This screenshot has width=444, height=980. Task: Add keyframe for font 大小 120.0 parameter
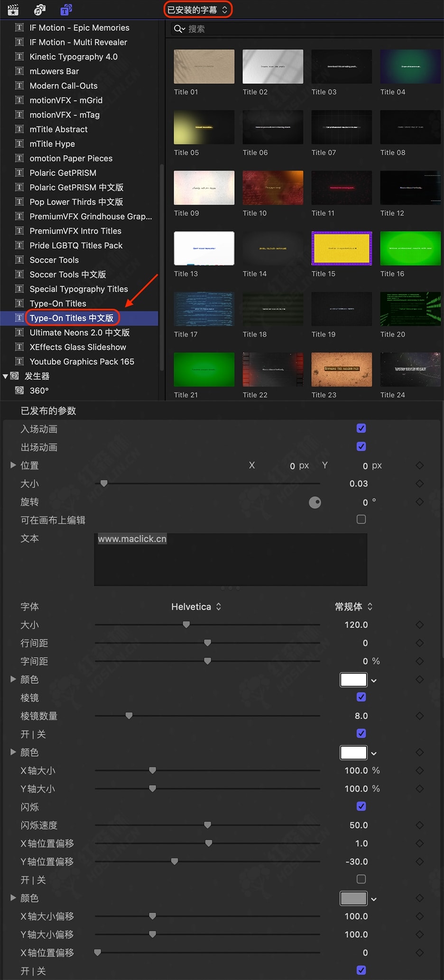pos(419,625)
